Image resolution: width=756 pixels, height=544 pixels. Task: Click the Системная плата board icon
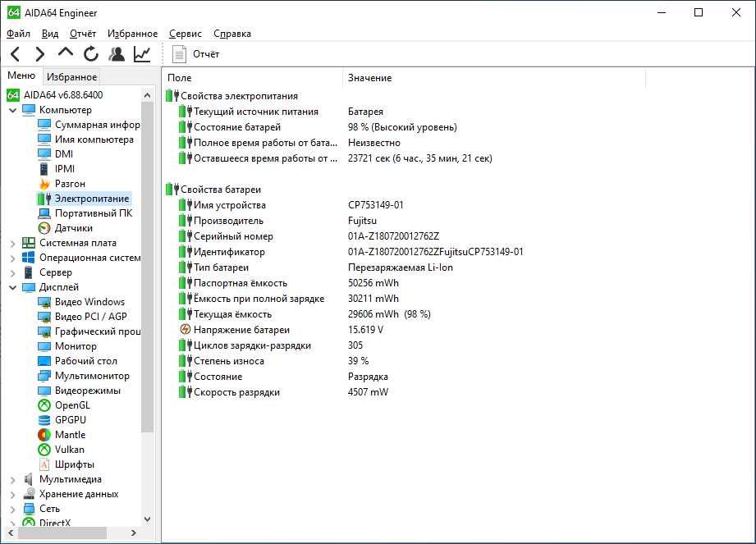[29, 243]
